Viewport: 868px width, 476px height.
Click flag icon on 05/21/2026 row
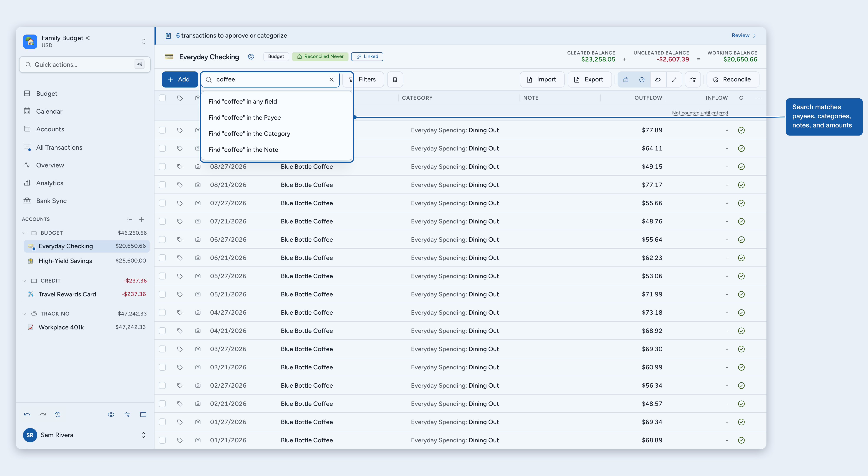[180, 294]
